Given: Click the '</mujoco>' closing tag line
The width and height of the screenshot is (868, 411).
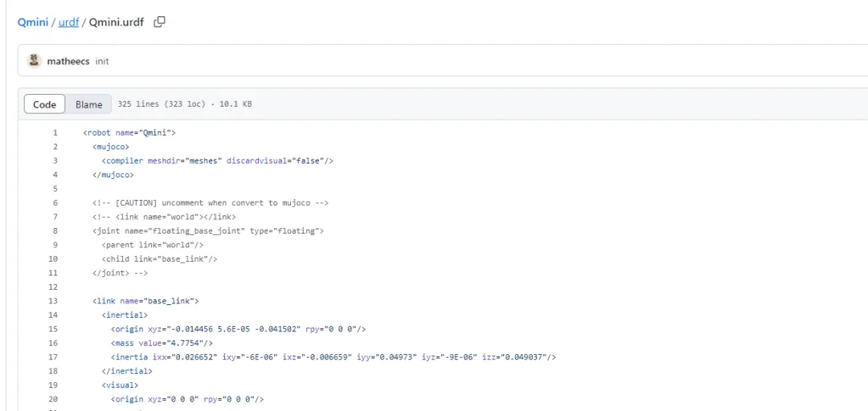Looking at the screenshot, I should coord(113,175).
